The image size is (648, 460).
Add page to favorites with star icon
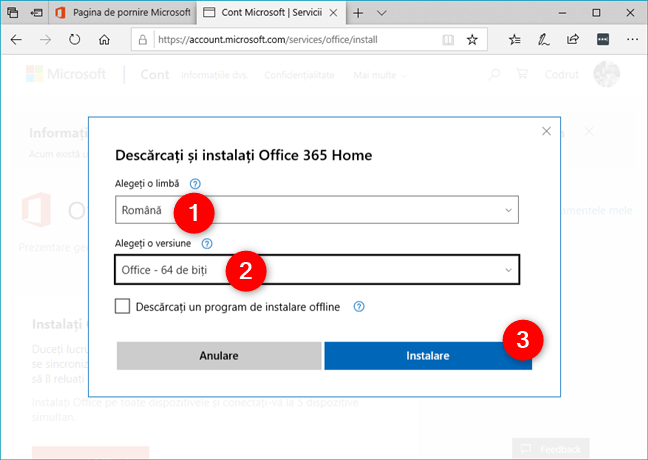point(472,40)
